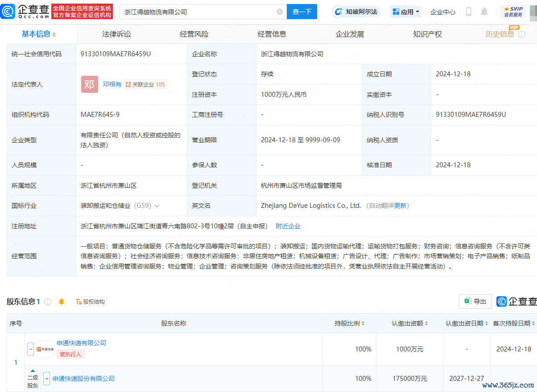Collapse the 申通快递有限公司 shareholder row
The image size is (537, 392).
pos(30,349)
